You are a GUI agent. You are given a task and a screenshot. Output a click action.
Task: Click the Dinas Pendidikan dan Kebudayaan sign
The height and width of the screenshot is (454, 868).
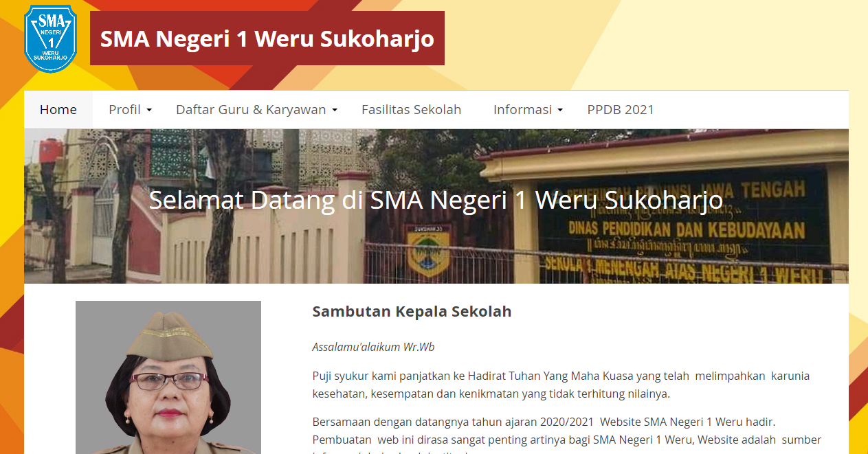click(686, 229)
